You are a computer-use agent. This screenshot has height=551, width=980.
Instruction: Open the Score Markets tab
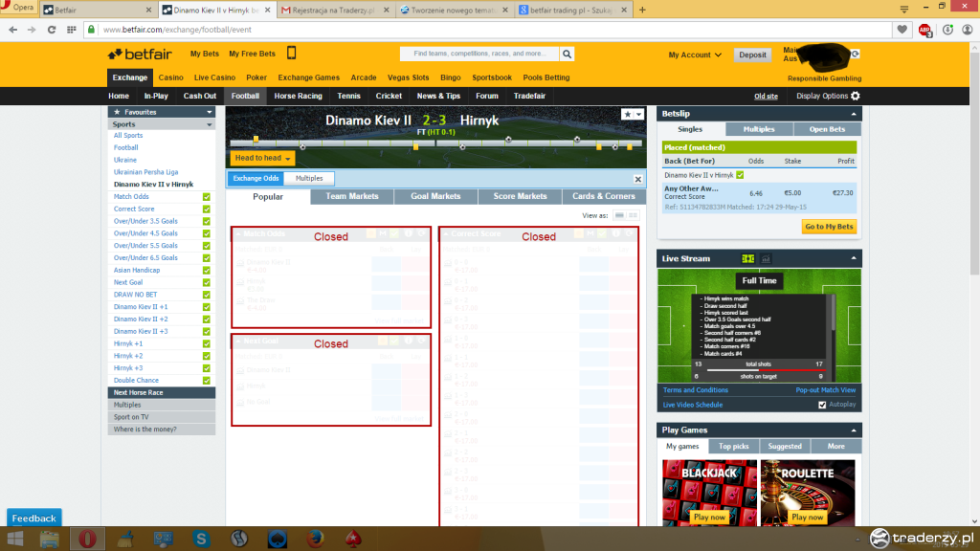(x=520, y=196)
